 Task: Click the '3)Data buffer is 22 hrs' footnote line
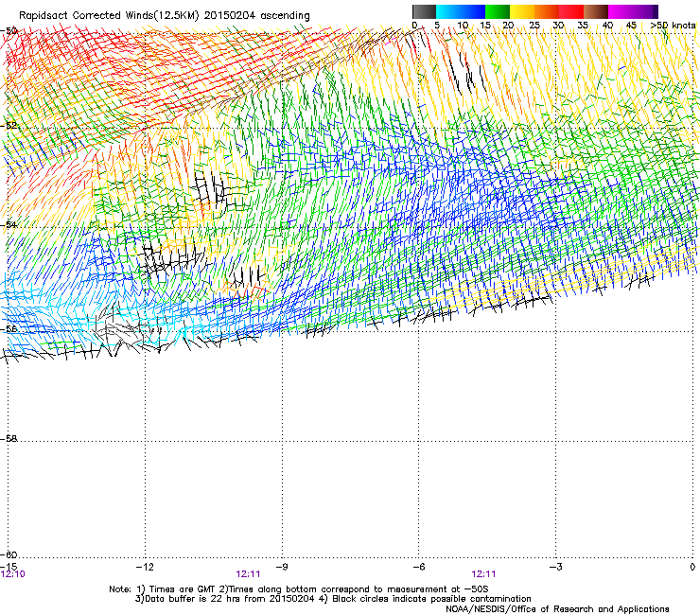[333, 599]
